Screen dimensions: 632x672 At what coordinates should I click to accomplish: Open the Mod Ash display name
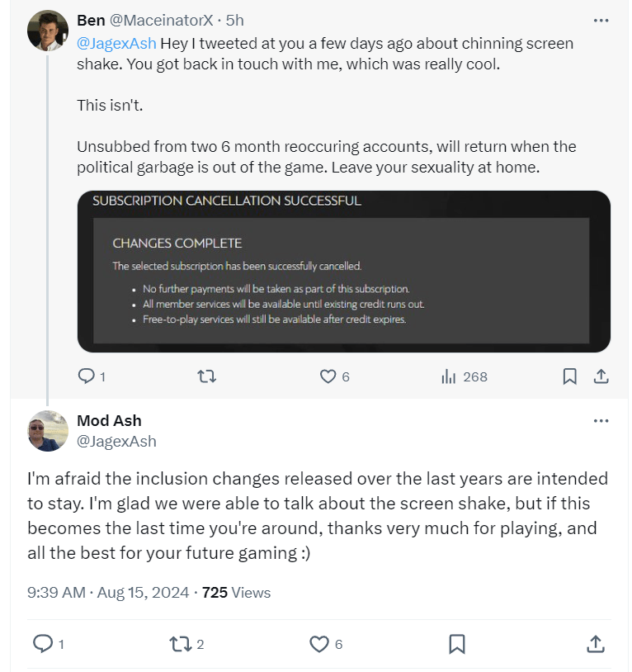109,420
